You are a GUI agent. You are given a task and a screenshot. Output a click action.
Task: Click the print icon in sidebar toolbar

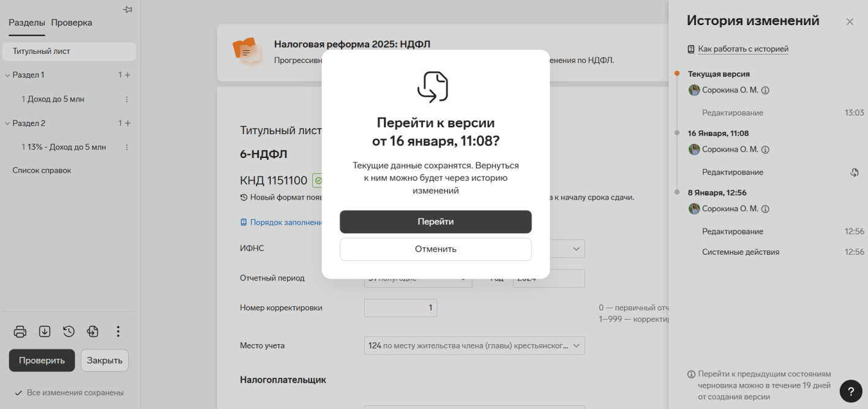[x=20, y=331]
